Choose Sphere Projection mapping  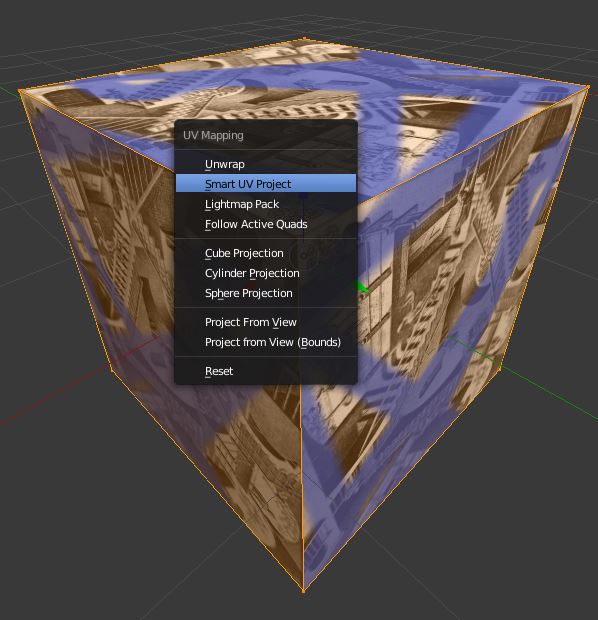point(266,293)
